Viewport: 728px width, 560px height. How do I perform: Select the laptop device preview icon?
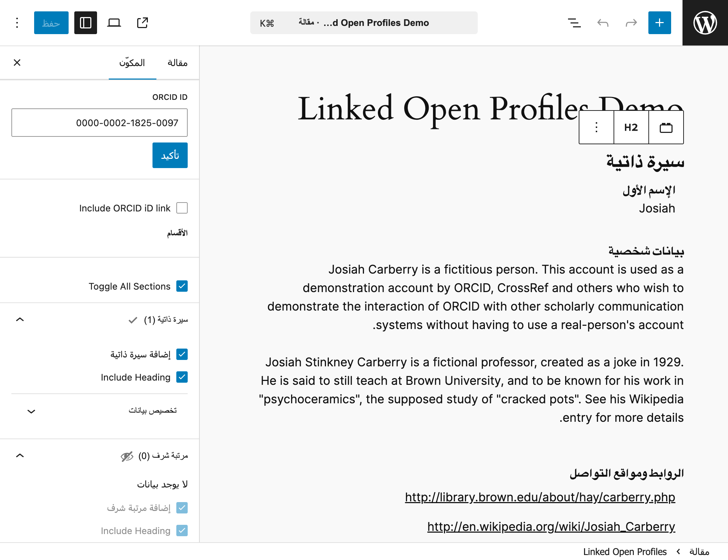tap(114, 23)
